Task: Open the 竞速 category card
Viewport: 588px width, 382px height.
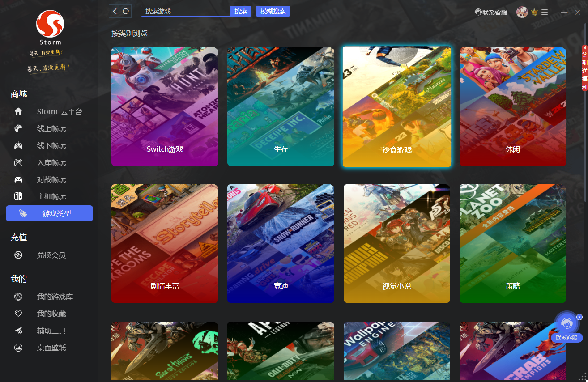Action: click(x=281, y=244)
